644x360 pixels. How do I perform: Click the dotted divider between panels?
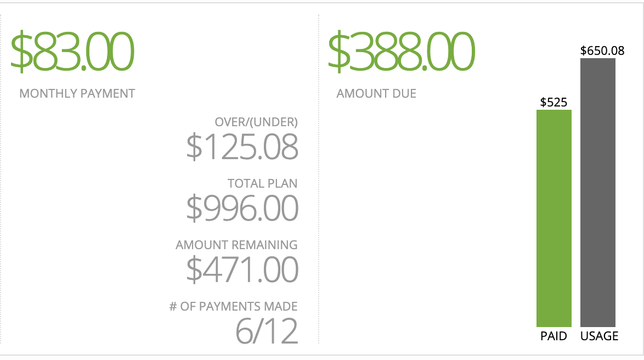click(319, 179)
